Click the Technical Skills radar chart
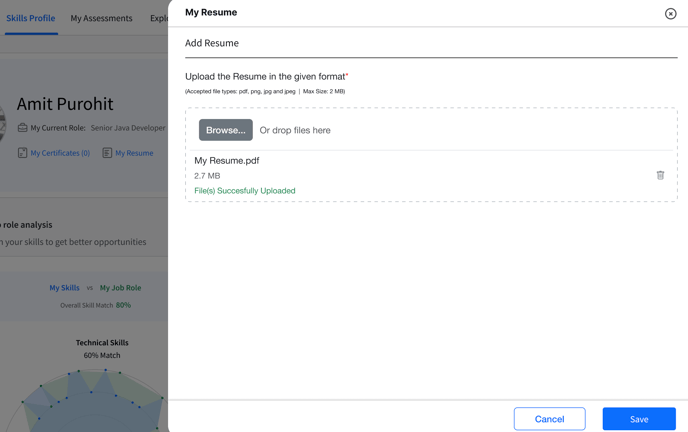The width and height of the screenshot is (688, 432). tap(92, 400)
